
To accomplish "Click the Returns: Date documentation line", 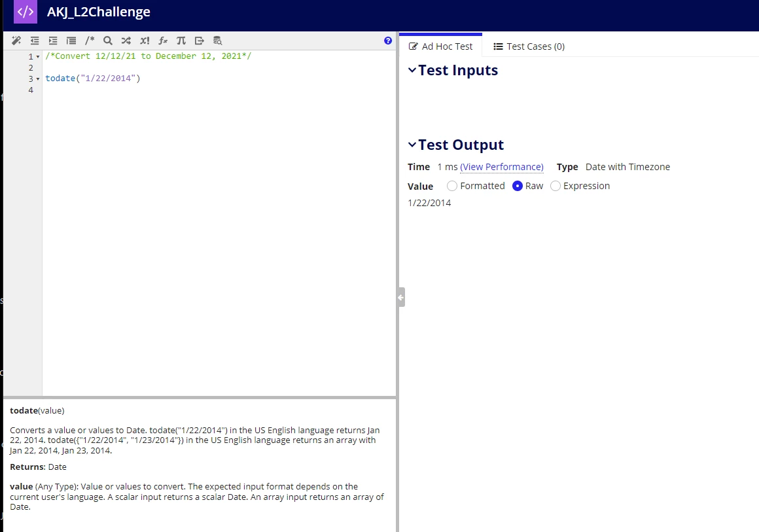I will pyautogui.click(x=38, y=467).
